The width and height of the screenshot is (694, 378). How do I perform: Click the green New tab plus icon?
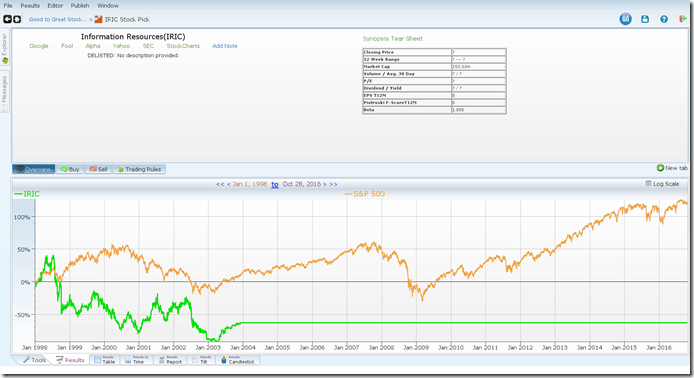point(660,168)
